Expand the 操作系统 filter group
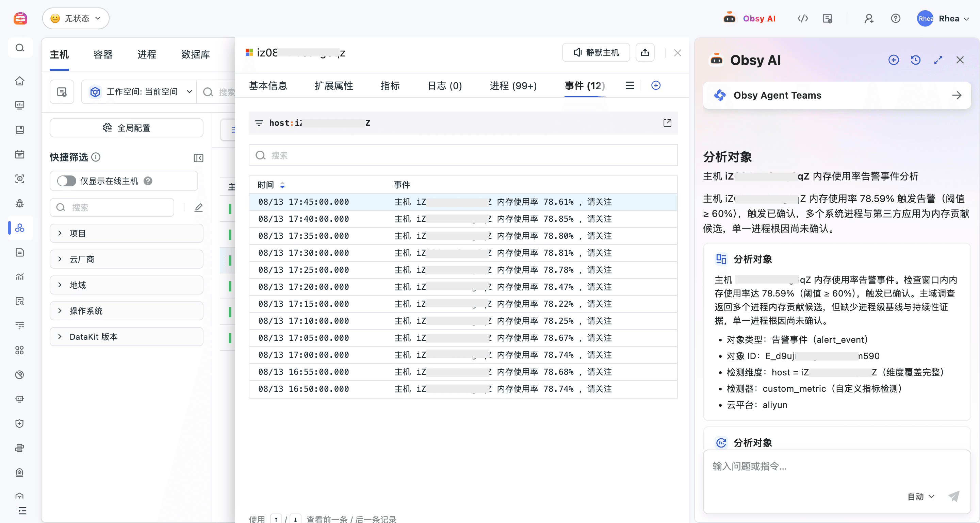The width and height of the screenshot is (980, 523). 126,311
